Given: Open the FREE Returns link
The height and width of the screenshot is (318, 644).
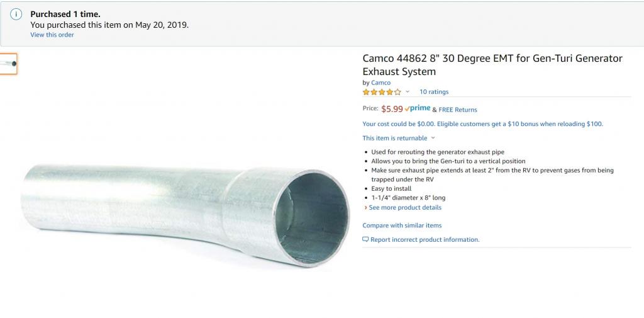Looking at the screenshot, I should point(458,110).
